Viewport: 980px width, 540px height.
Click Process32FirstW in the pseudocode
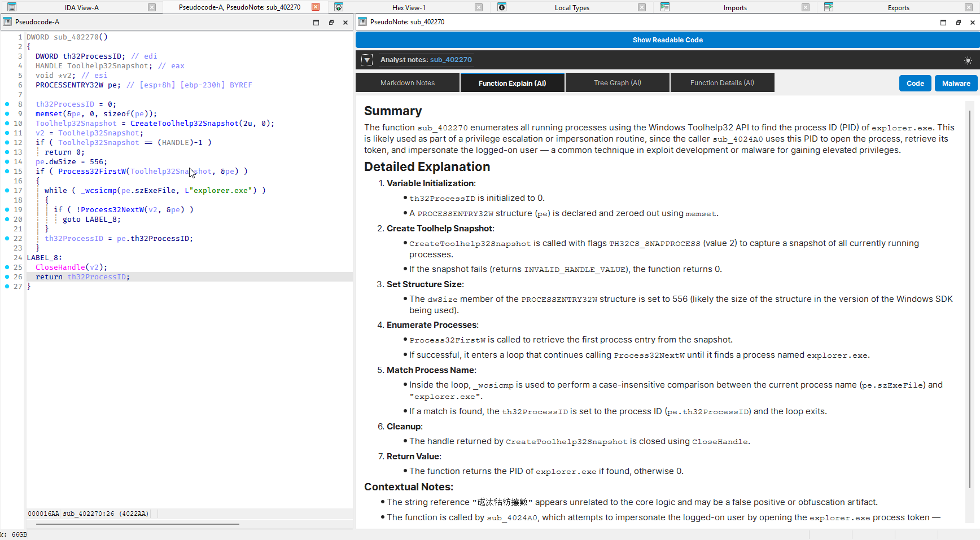(x=92, y=172)
